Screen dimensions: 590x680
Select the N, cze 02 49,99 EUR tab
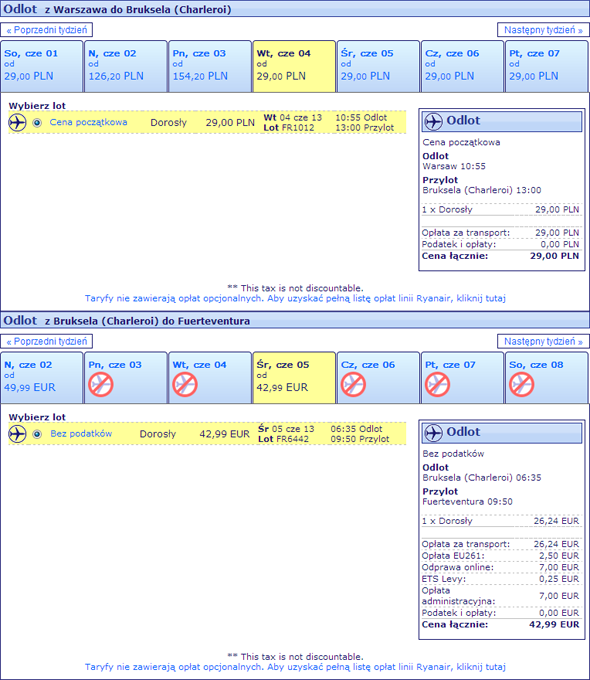point(42,378)
